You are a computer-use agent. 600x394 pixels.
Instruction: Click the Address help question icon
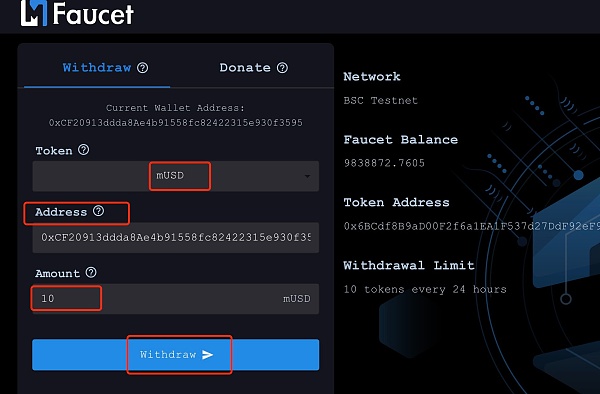click(98, 211)
